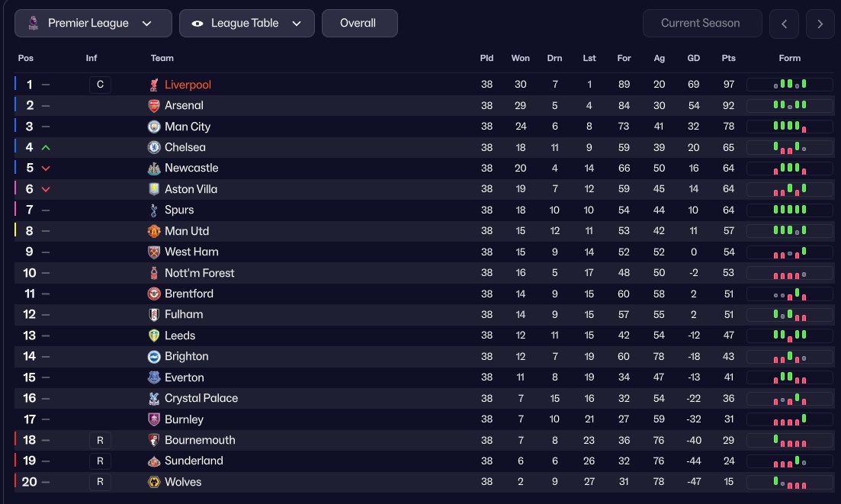This screenshot has height=504, width=841.
Task: Click the Chelsea club crest icon
Action: 154,147
